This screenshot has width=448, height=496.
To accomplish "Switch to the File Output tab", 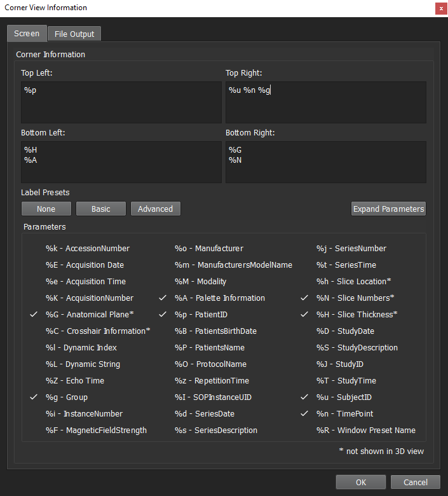I will tap(74, 34).
